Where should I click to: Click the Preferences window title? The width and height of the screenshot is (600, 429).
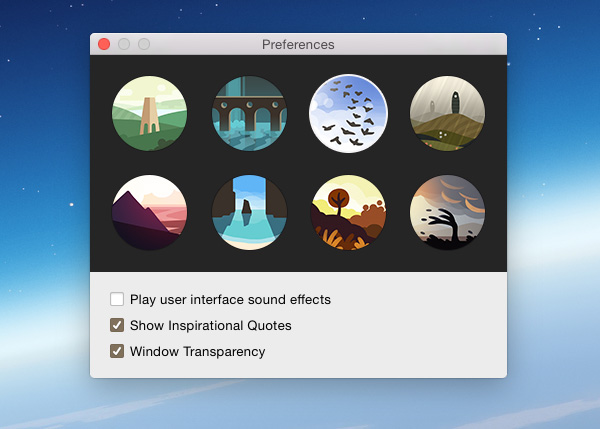(298, 44)
